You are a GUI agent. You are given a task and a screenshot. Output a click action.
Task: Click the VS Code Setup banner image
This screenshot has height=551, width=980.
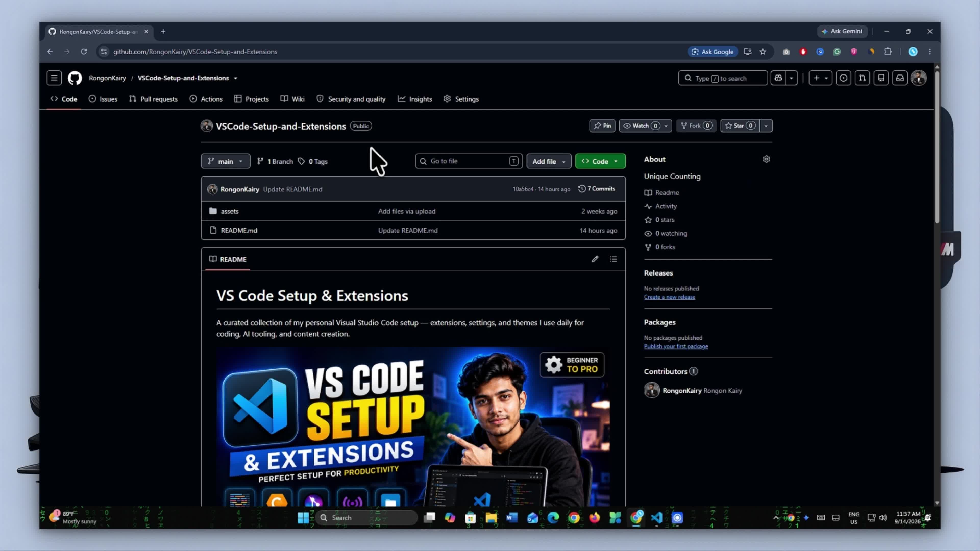(413, 426)
